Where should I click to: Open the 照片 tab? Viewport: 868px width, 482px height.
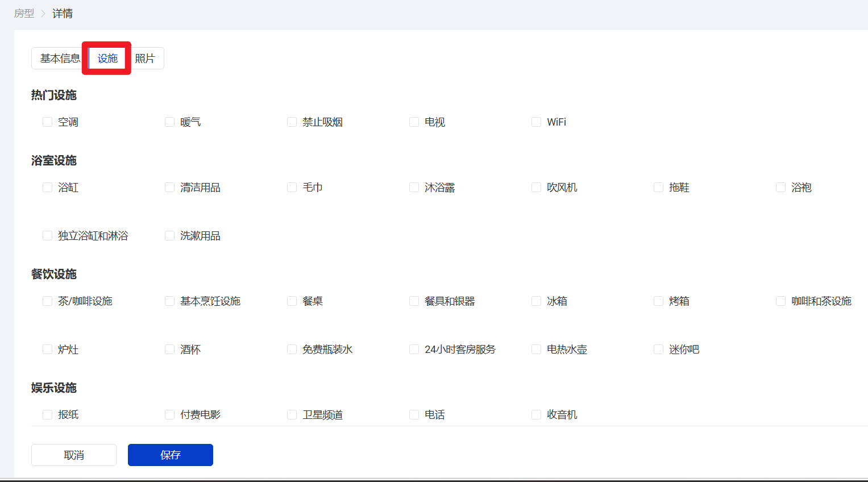(146, 58)
